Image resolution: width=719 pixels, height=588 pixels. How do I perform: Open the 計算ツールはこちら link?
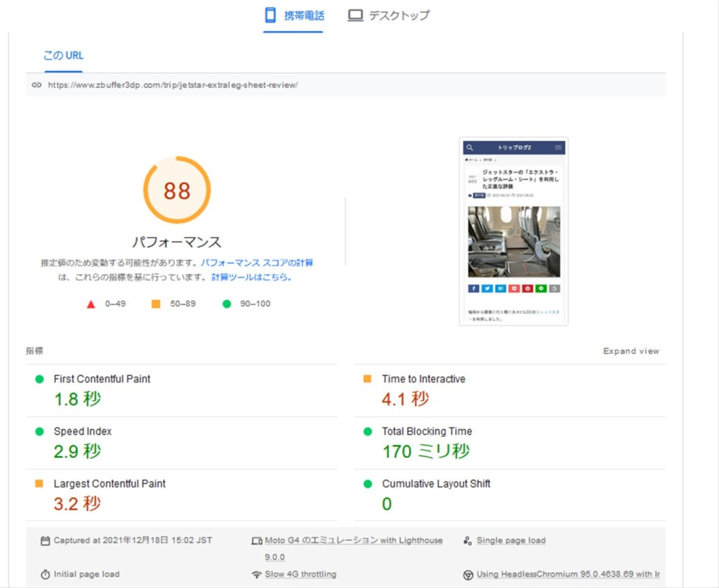(252, 277)
